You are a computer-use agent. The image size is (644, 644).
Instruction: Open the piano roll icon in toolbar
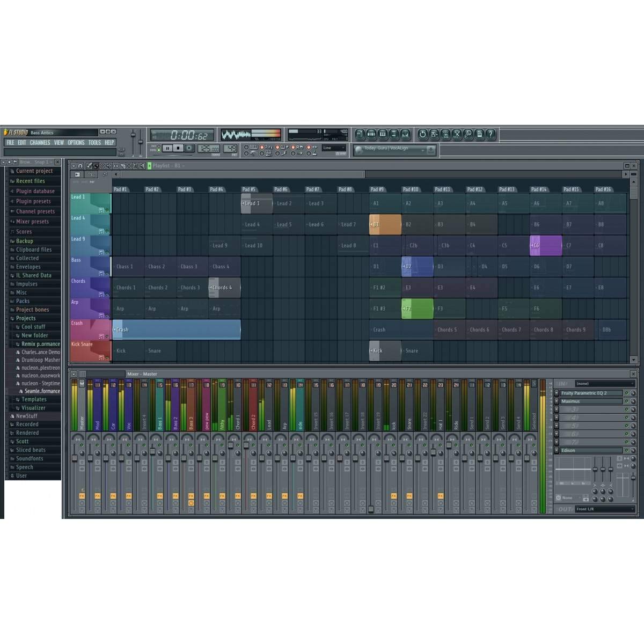coord(383,134)
